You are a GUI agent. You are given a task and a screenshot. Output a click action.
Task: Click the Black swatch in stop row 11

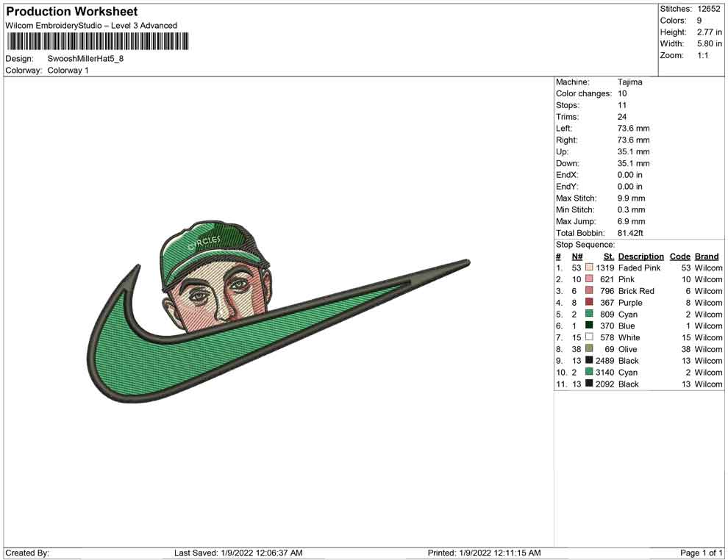(x=589, y=383)
